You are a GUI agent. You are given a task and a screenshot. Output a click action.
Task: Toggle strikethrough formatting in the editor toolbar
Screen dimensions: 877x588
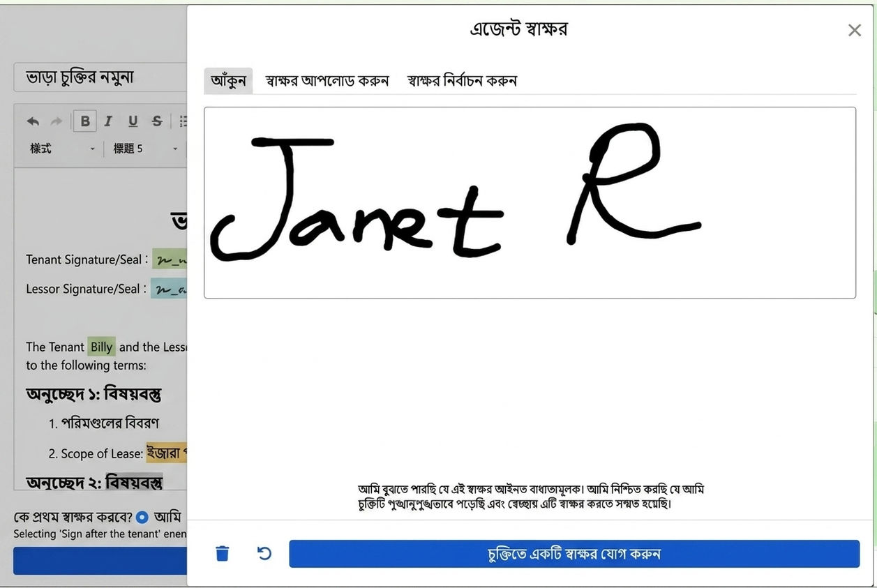pos(157,121)
